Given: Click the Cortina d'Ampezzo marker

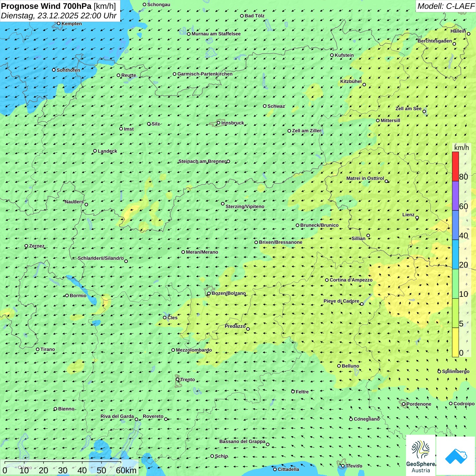Looking at the screenshot, I should pos(327,280).
